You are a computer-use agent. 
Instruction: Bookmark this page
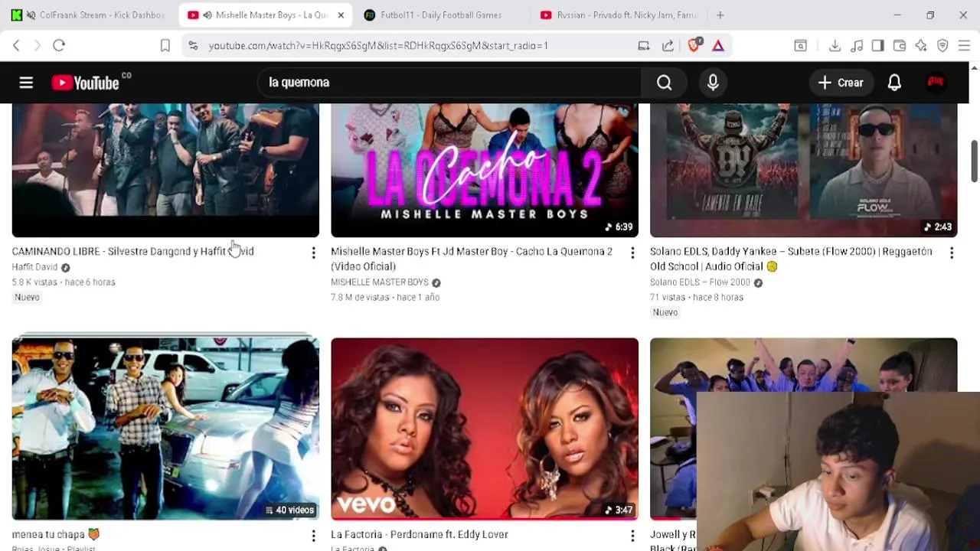coord(165,46)
